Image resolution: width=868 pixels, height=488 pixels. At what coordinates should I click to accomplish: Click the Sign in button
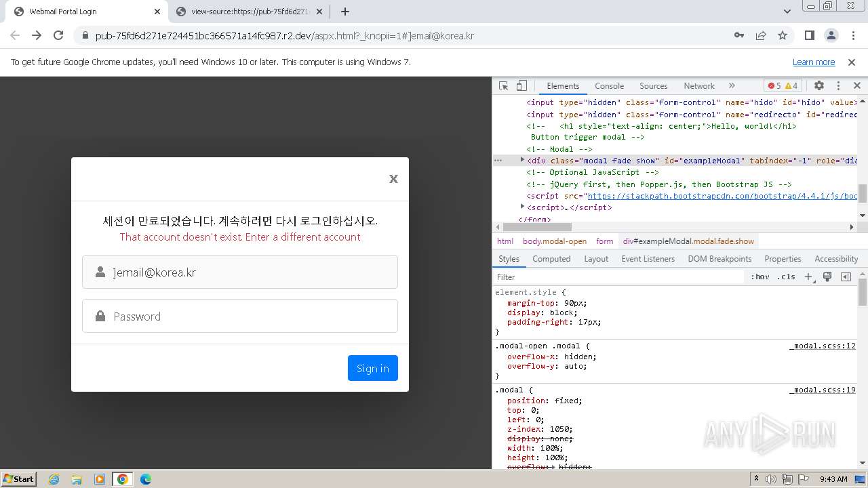click(x=373, y=368)
